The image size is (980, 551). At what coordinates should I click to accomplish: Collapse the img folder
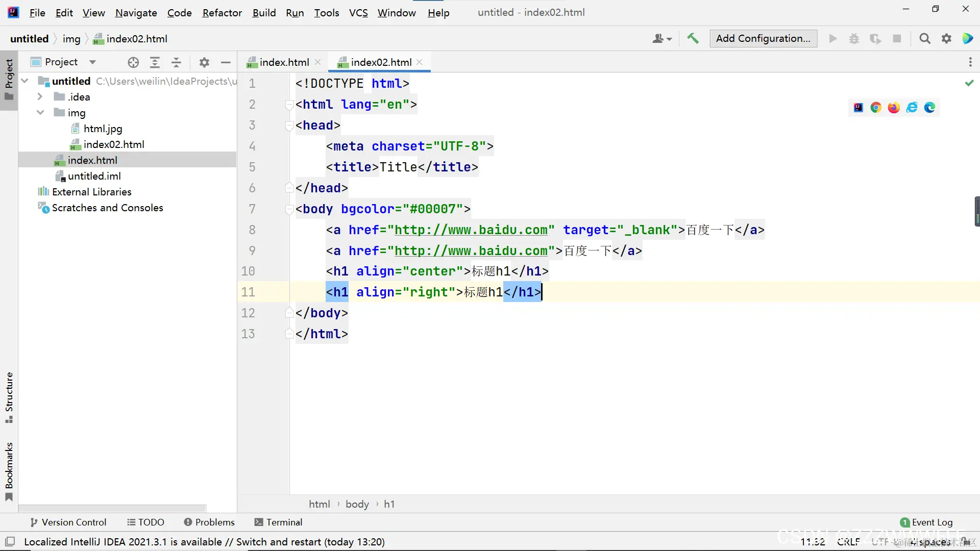[40, 113]
